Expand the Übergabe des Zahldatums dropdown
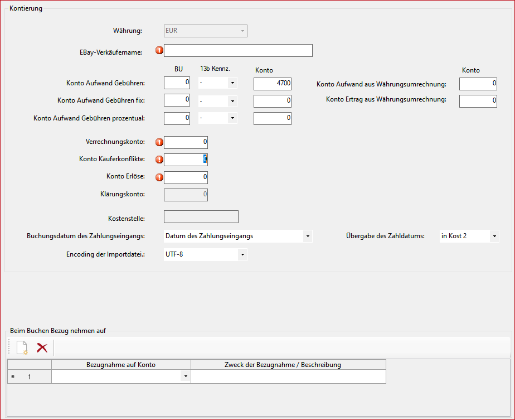 click(x=494, y=236)
